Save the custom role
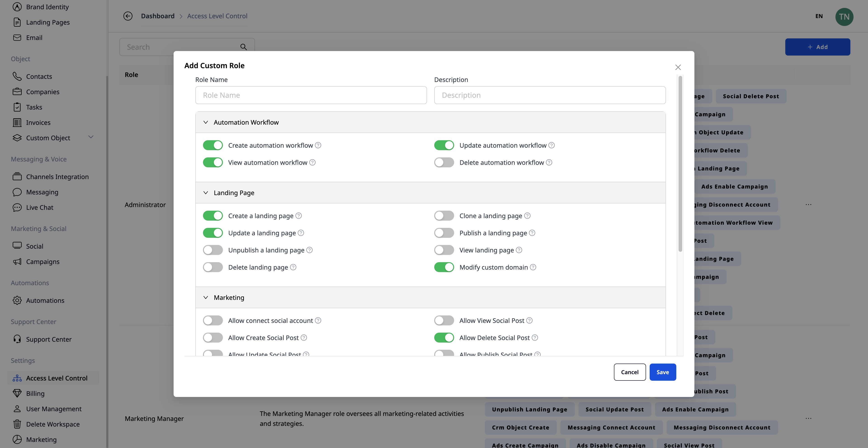The height and width of the screenshot is (448, 868). click(662, 372)
